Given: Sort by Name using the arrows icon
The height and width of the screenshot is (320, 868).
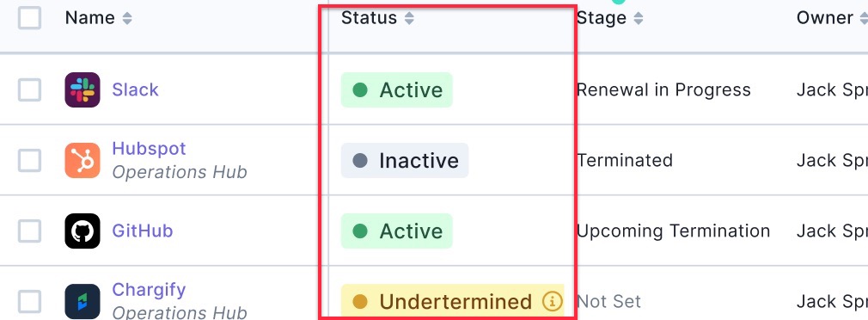Looking at the screenshot, I should [127, 18].
